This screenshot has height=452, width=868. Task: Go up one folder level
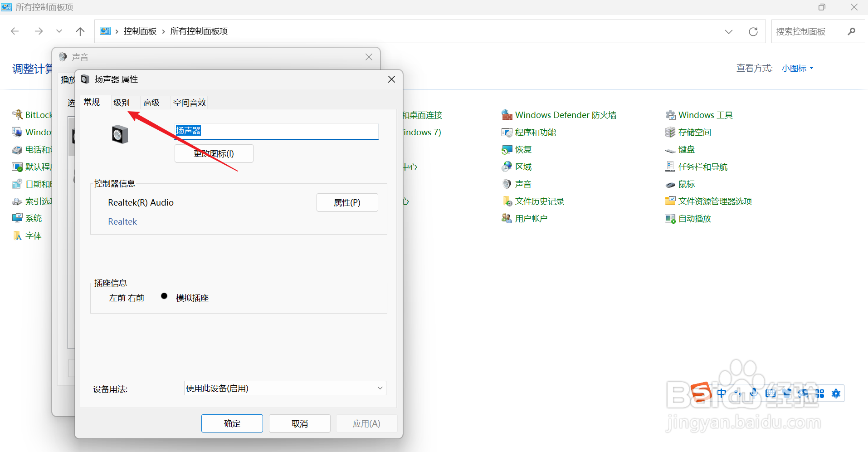pyautogui.click(x=80, y=31)
